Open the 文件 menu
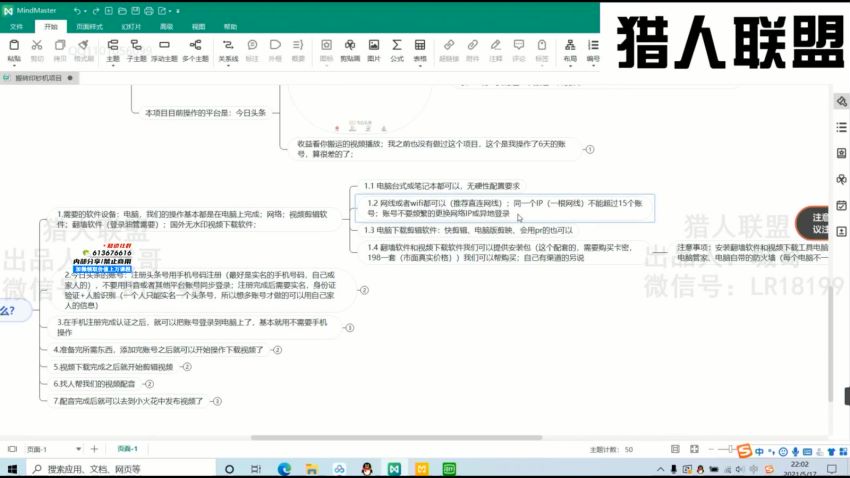The image size is (850, 478). 16,27
